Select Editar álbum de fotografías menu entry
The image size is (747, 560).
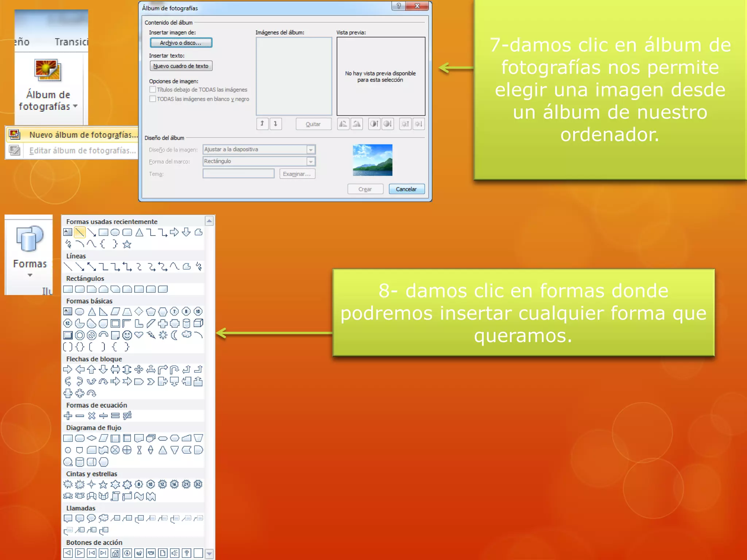(82, 151)
